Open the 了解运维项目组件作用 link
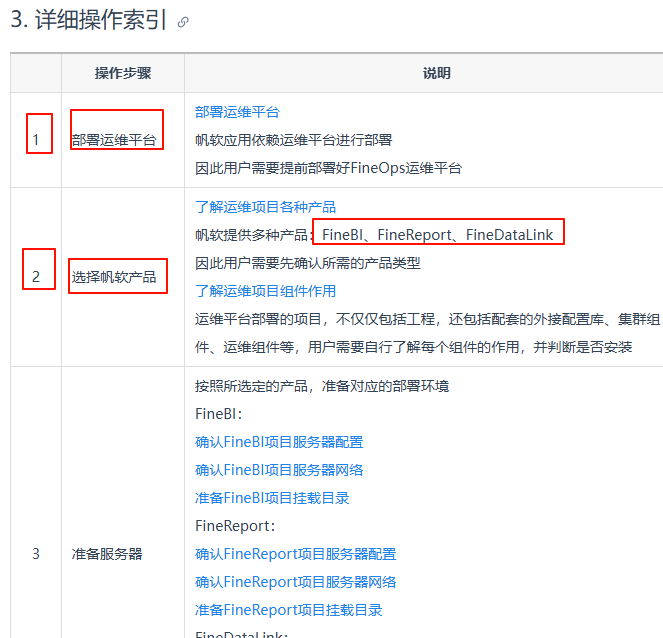This screenshot has height=638, width=663. point(265,291)
